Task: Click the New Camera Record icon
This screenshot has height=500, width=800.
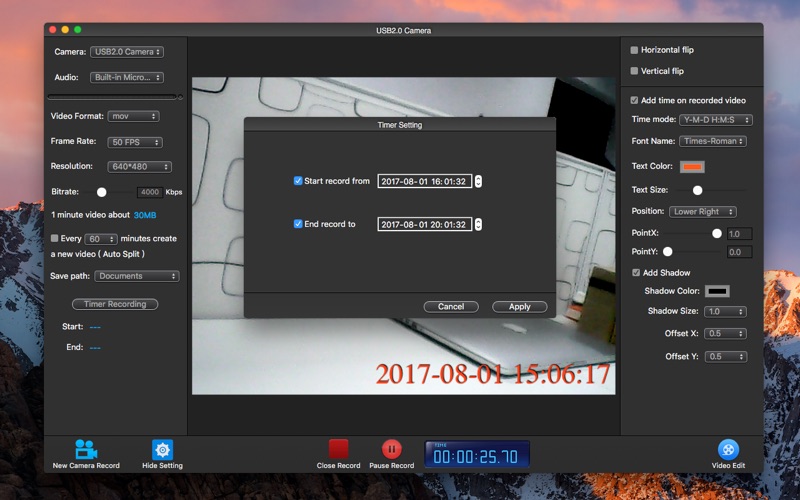Action: click(86, 449)
